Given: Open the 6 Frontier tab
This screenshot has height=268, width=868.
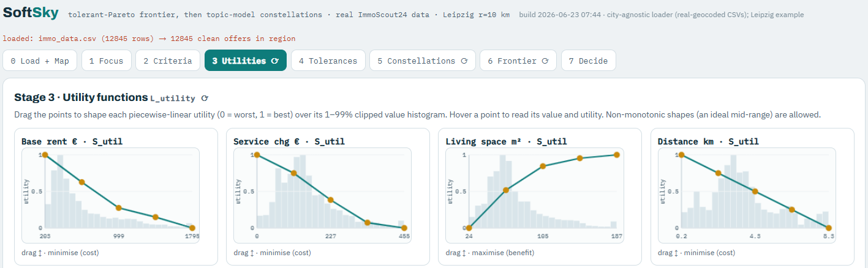Looking at the screenshot, I should (x=518, y=61).
